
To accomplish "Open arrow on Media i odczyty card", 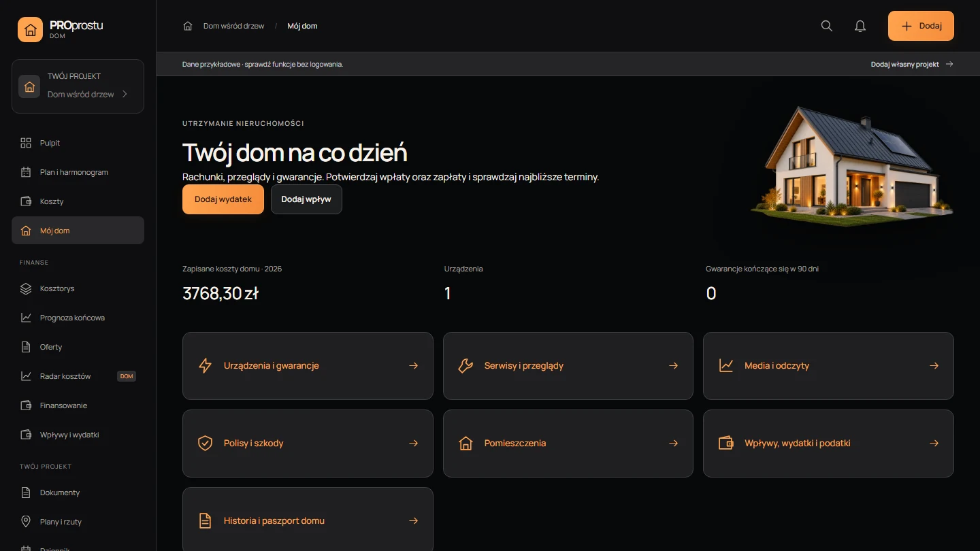I will click(934, 365).
